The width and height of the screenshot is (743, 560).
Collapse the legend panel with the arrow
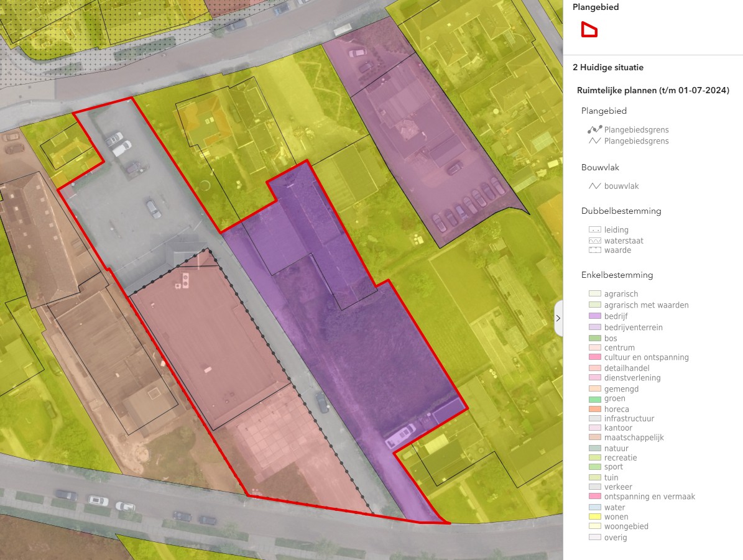[558, 318]
